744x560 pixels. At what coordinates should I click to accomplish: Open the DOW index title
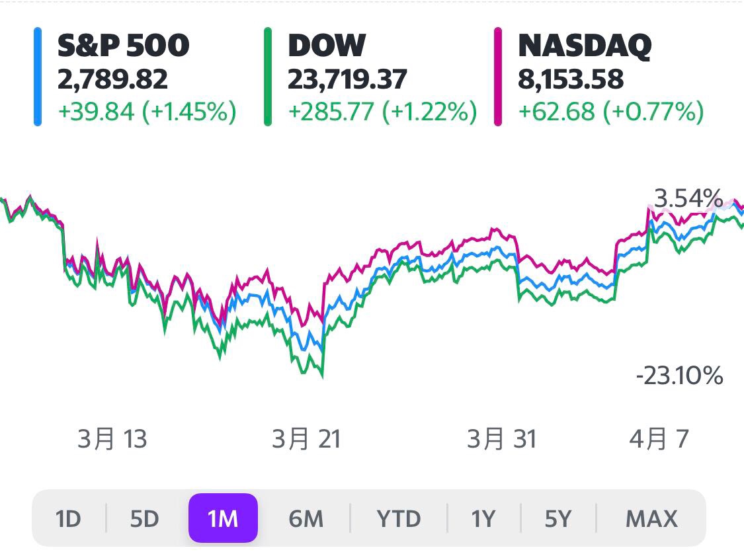pyautogui.click(x=327, y=46)
